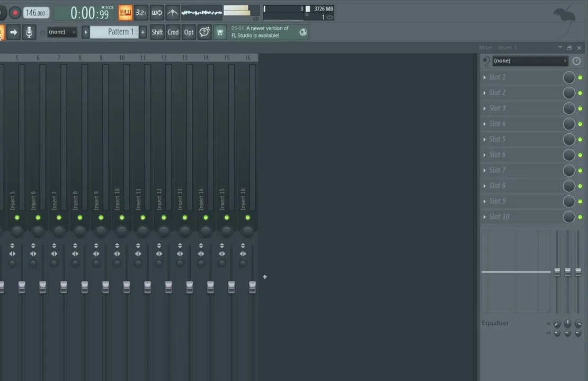Viewport: 588px width, 381px height.
Task: Click the clock latency icon in mixer panel
Action: (x=576, y=61)
